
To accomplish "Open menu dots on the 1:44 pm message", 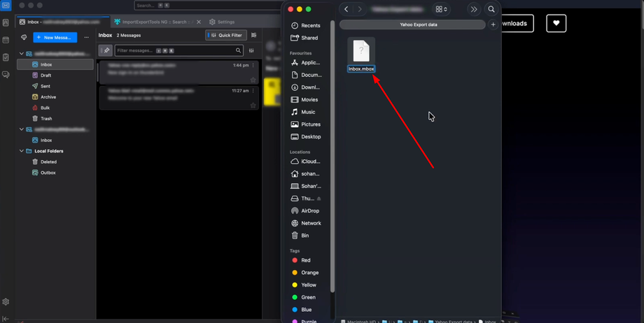I will 253,65.
